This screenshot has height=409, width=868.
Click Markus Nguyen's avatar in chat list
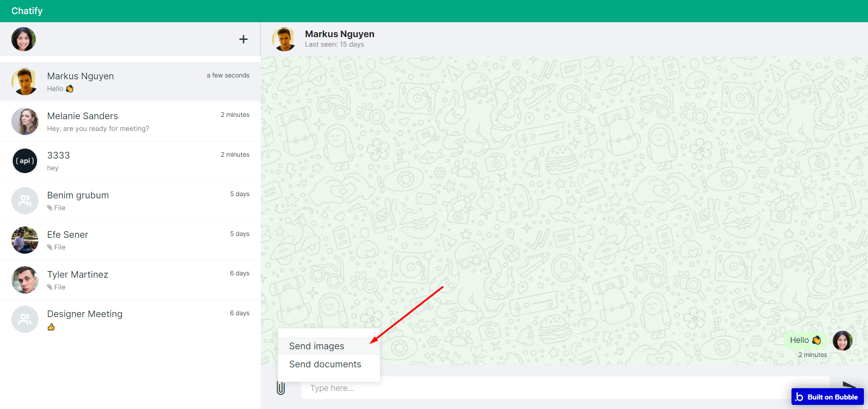tap(24, 82)
